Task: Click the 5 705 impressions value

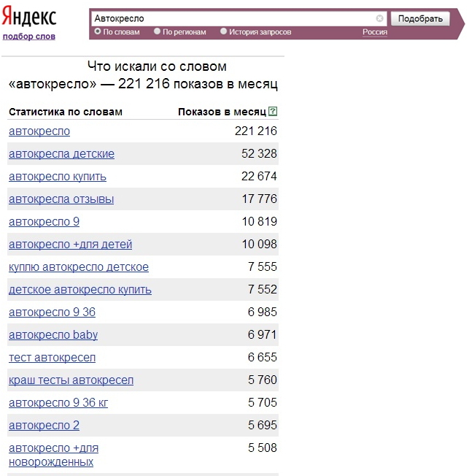Action: pos(263,402)
